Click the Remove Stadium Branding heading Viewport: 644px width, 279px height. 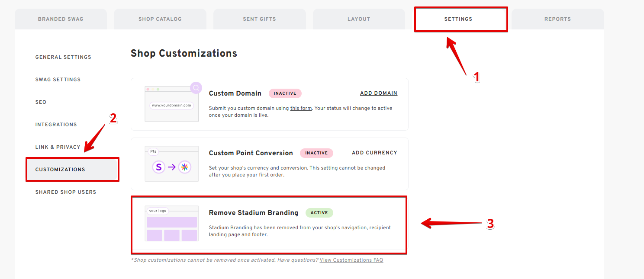[x=254, y=213]
